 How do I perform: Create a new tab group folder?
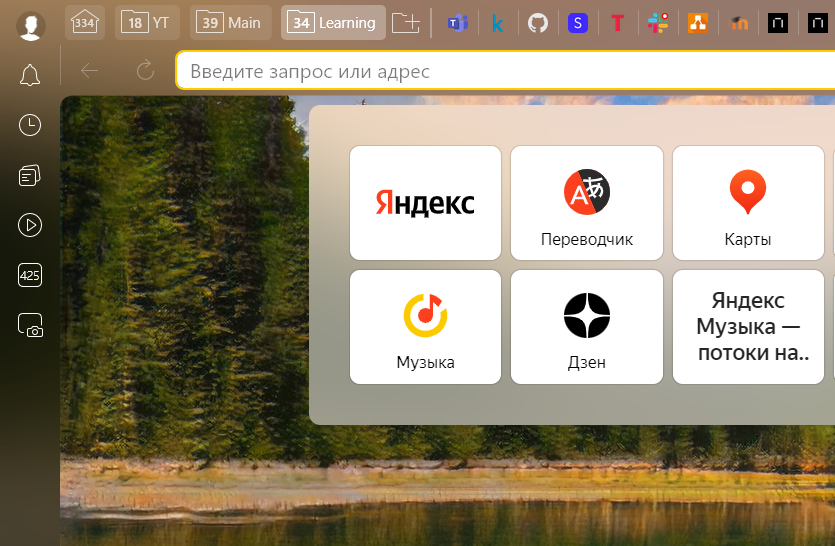point(405,23)
